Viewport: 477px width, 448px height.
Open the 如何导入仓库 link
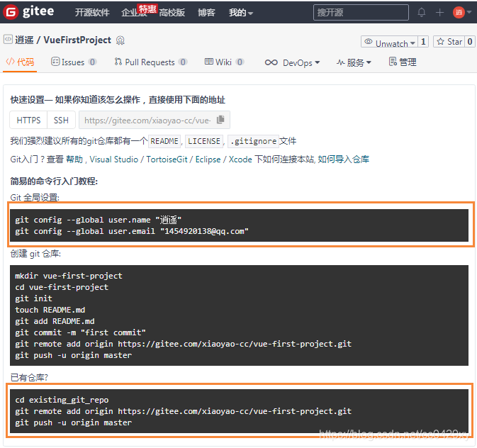point(344,159)
